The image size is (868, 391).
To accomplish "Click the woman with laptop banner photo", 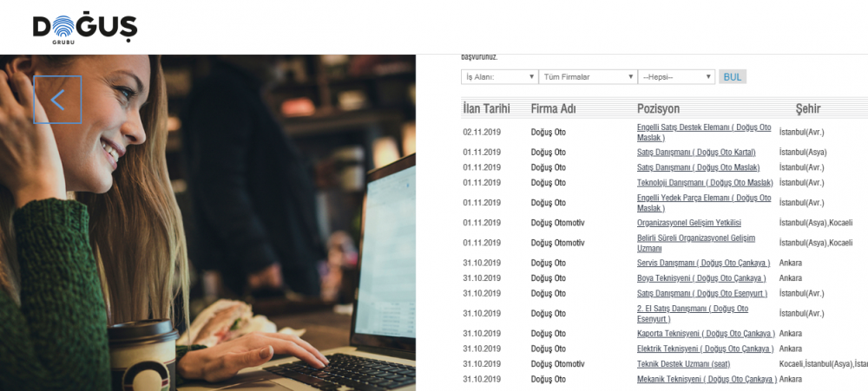I will pos(207,223).
